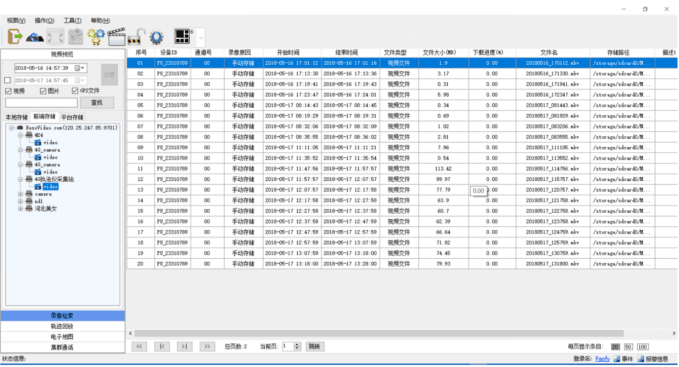The width and height of the screenshot is (679, 367).
Task: Expand the camera tree node
Action: [x=20, y=194]
